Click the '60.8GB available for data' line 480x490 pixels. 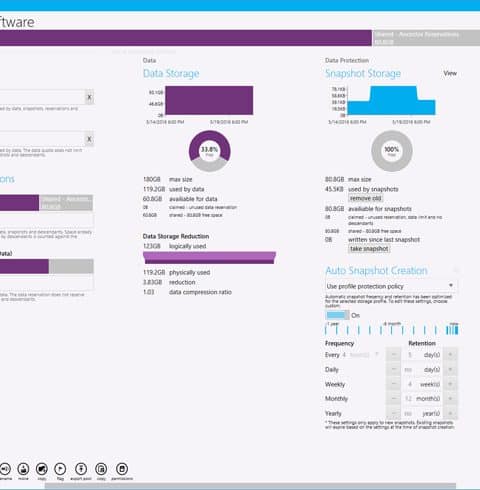[180, 199]
